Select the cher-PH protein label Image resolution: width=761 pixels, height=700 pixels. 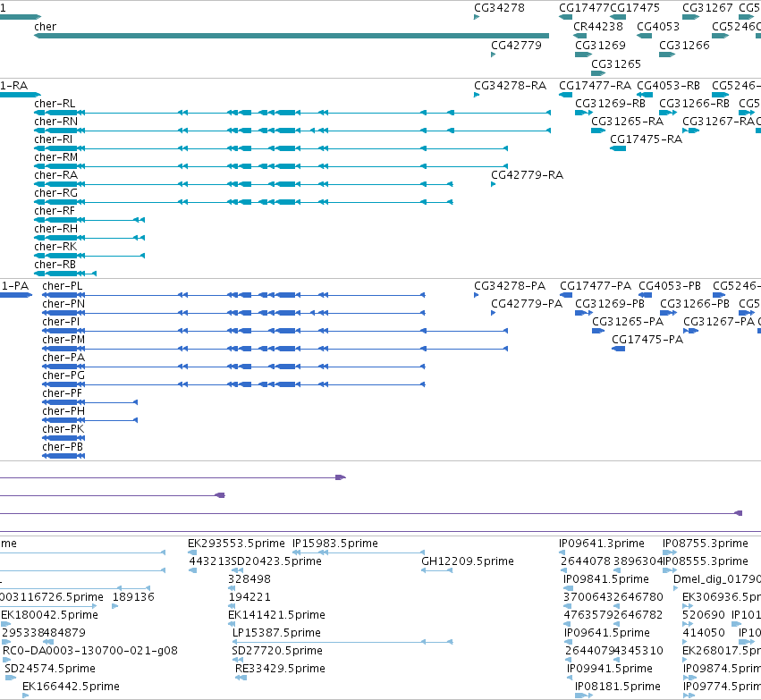pos(63,411)
